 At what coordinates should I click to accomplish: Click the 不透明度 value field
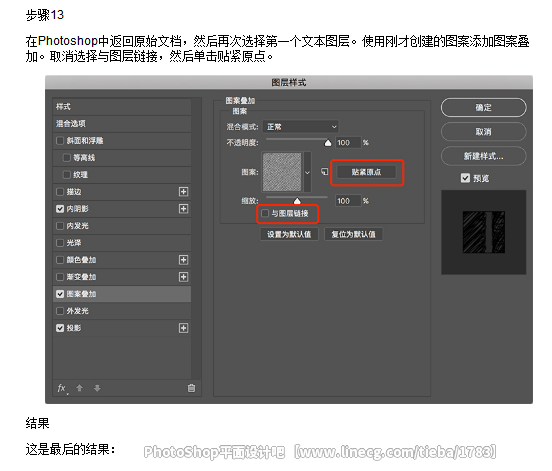[x=348, y=143]
